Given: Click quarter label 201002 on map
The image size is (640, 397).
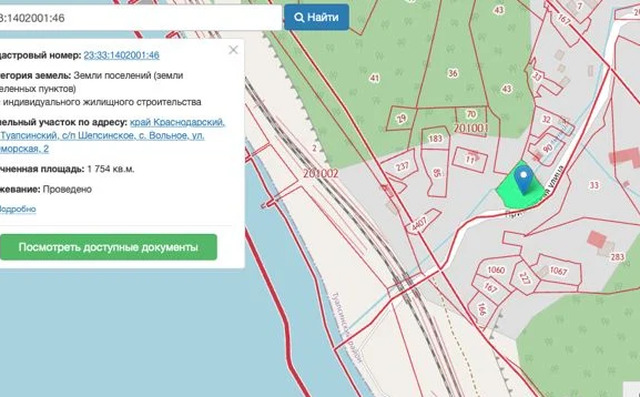Looking at the screenshot, I should tap(320, 173).
